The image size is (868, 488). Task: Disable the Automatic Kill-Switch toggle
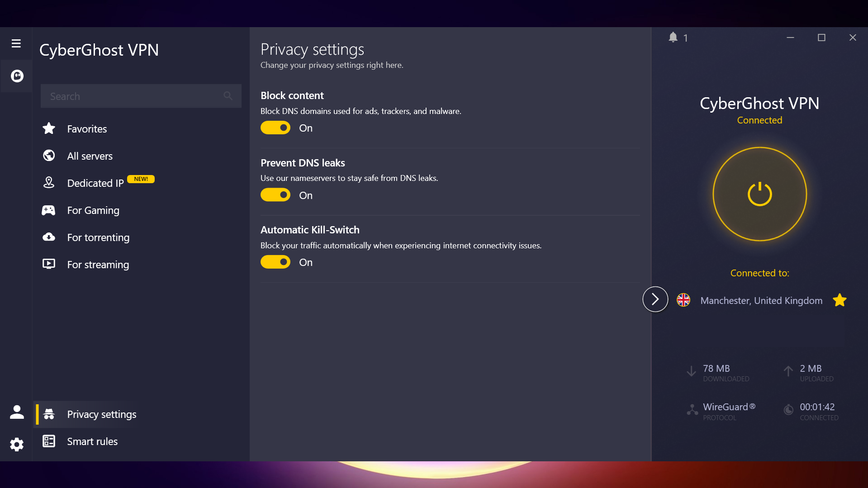pyautogui.click(x=275, y=262)
